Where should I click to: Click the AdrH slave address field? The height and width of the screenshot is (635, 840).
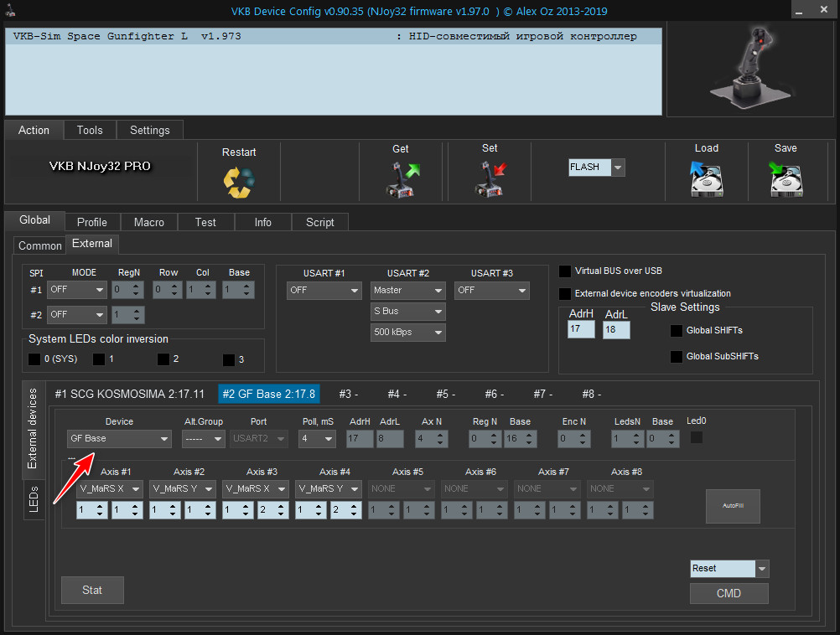tap(581, 328)
